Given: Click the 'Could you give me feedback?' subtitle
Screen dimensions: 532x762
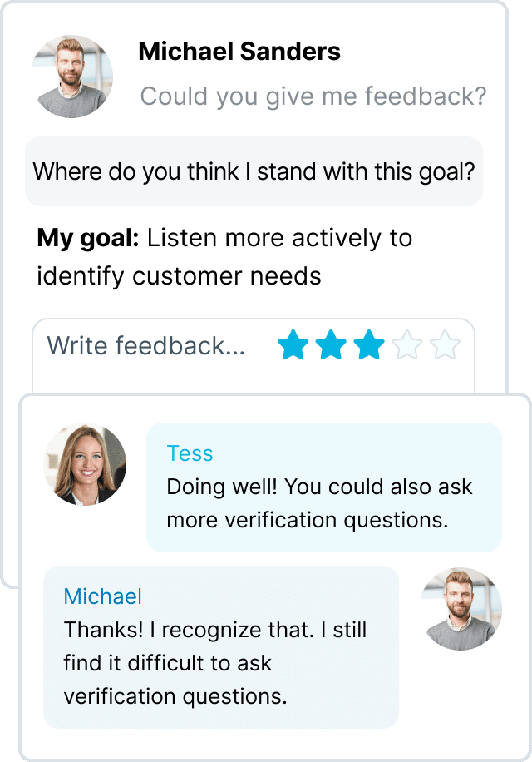Looking at the screenshot, I should [x=313, y=96].
